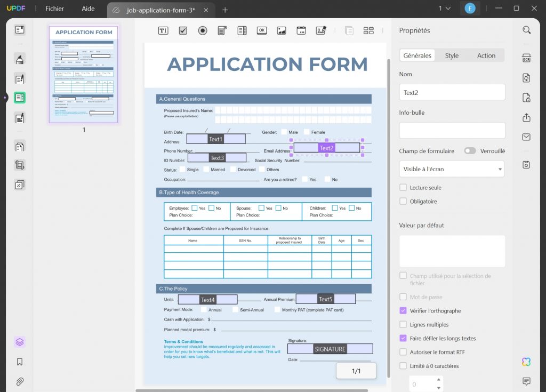This screenshot has height=392, width=546.
Task: Open the attachments paperclip panel
Action: (x=20, y=381)
